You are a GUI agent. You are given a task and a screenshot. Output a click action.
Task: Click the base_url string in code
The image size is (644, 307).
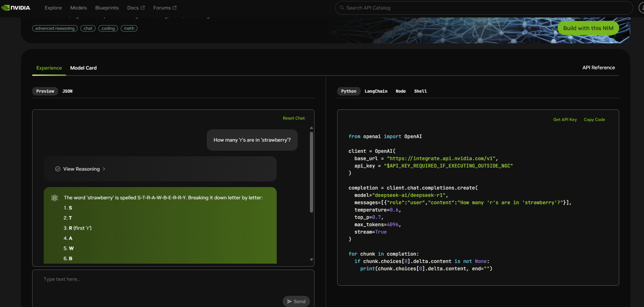tap(441, 158)
